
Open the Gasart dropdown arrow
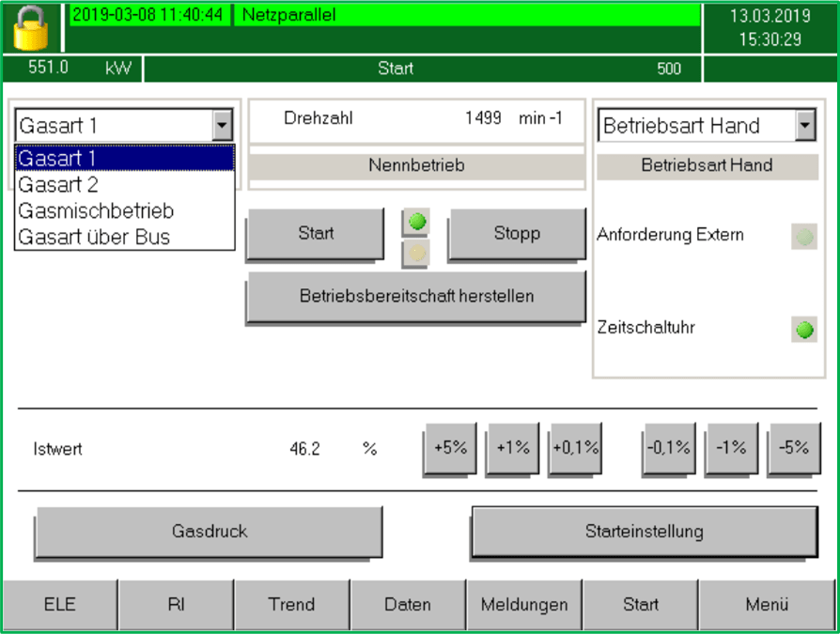click(x=222, y=126)
